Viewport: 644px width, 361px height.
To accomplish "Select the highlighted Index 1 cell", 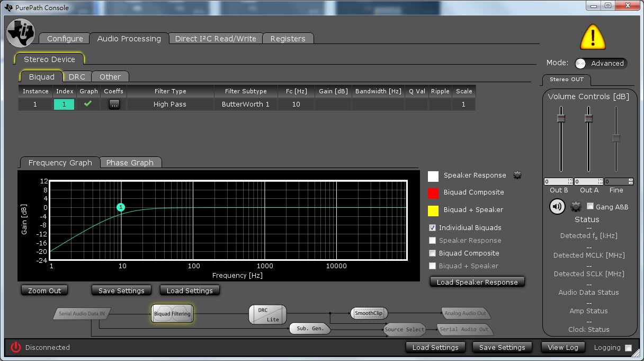I will point(64,104).
